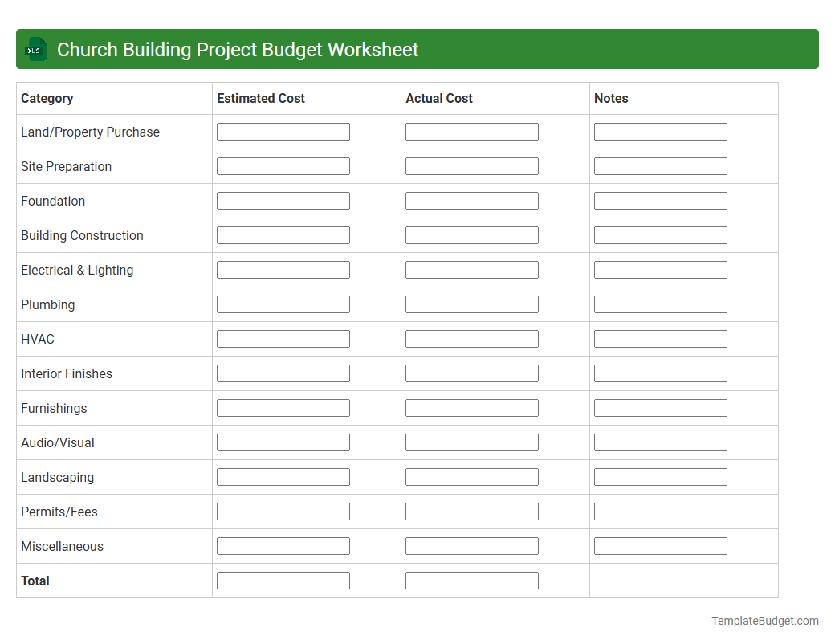Screen dimensions: 835x644
Task: Click the Electrical & Lighting actual cost field
Action: click(472, 269)
